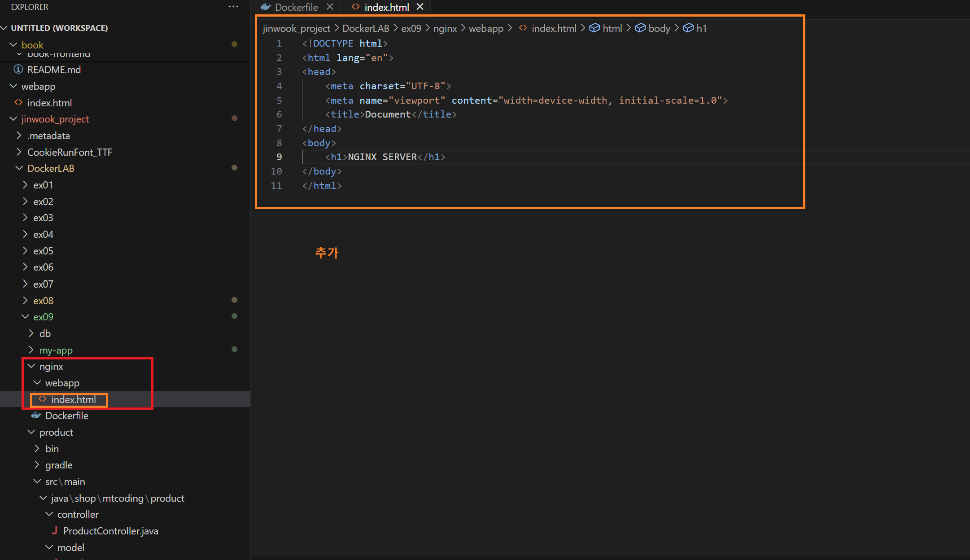Click html symbol icon in breadcrumb
This screenshot has height=560, width=970.
(x=594, y=28)
